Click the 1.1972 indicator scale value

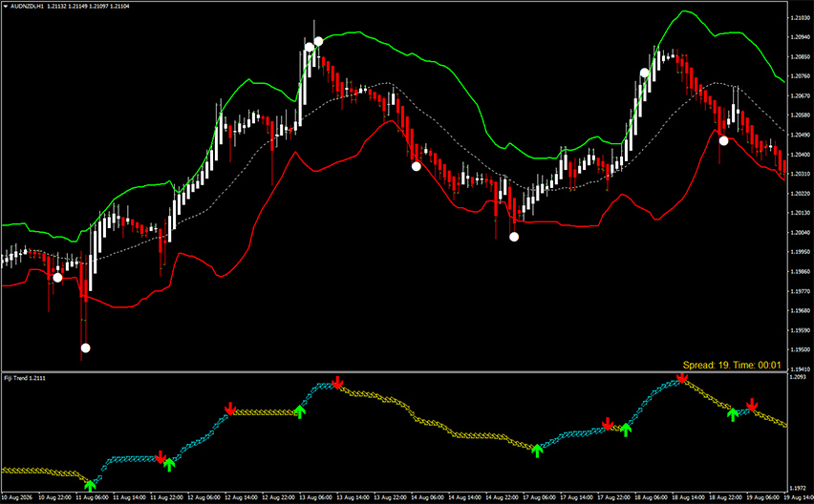pos(799,488)
